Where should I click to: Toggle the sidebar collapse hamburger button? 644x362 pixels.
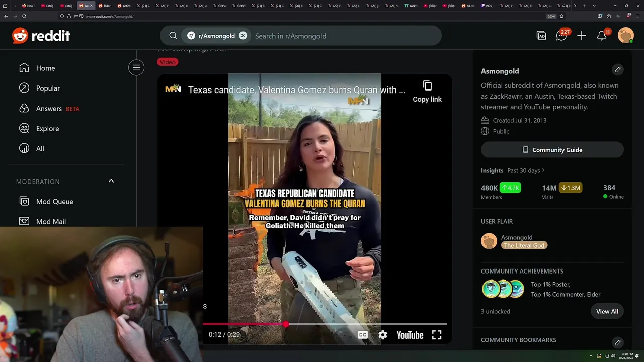[x=136, y=68]
